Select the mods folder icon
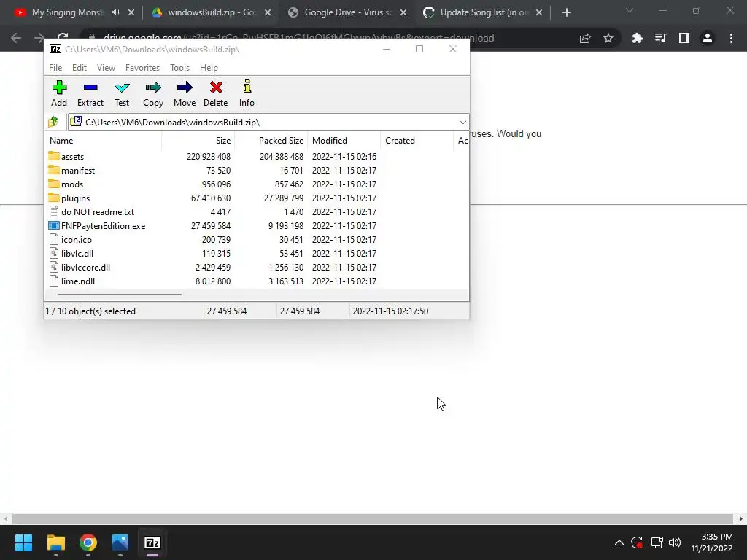 click(x=54, y=184)
